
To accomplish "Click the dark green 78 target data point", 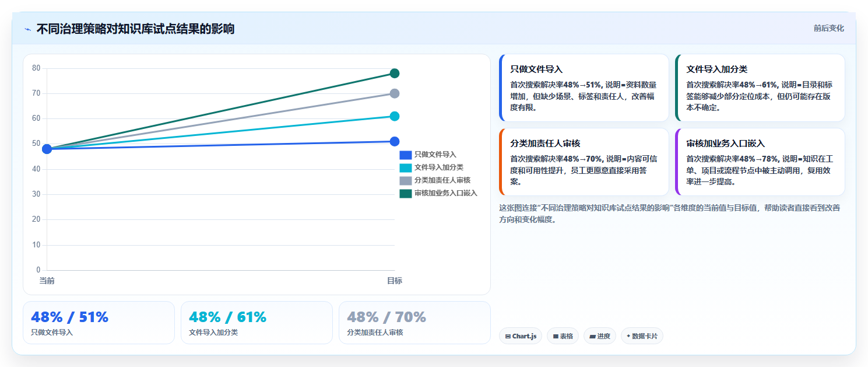I will tap(395, 74).
